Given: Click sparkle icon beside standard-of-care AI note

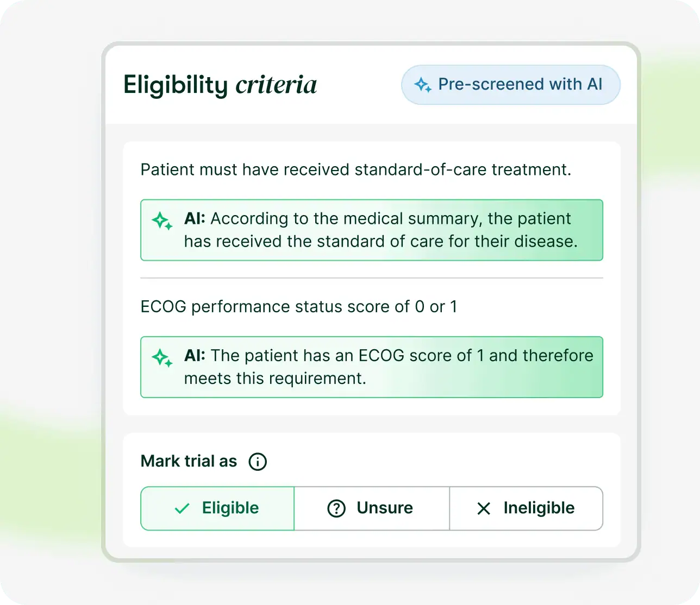Looking at the screenshot, I should tap(162, 220).
